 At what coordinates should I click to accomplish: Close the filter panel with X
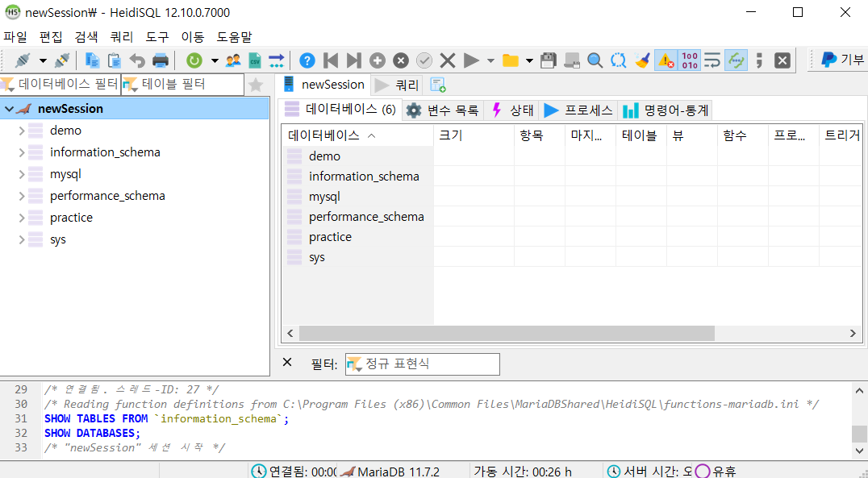coord(286,363)
